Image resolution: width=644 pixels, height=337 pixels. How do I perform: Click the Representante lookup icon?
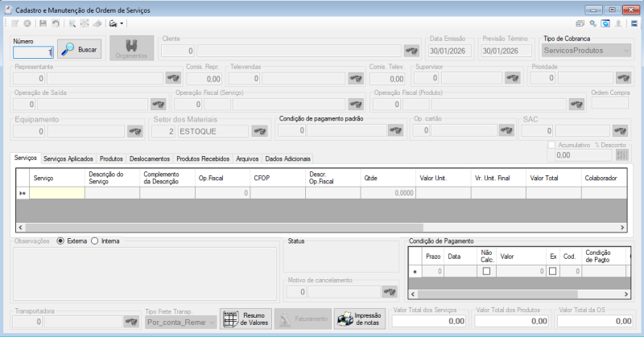[x=173, y=78]
